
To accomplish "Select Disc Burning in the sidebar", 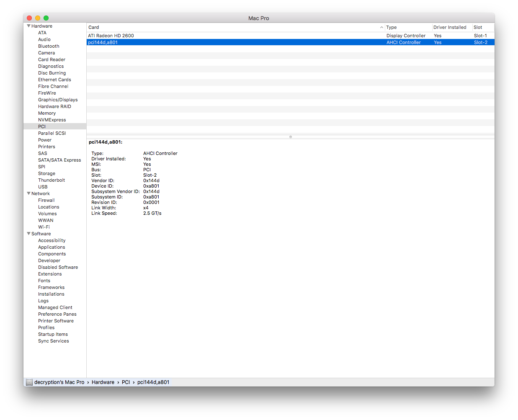I will (x=52, y=73).
